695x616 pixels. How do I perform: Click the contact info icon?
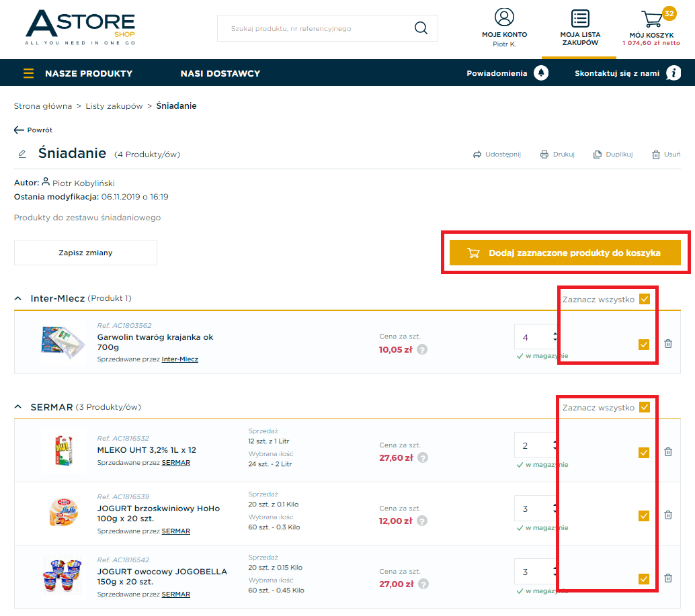coord(673,73)
